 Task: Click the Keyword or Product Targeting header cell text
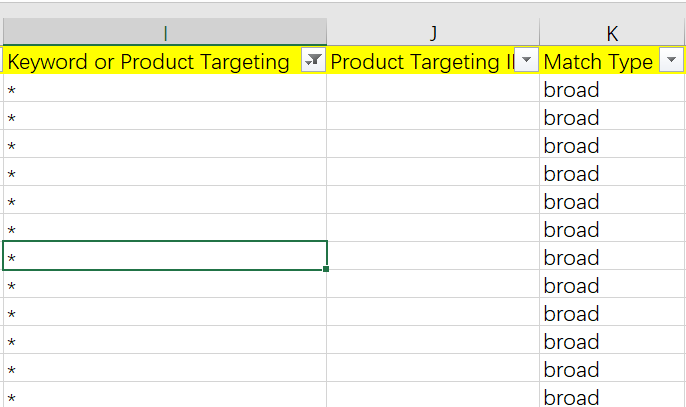148,62
